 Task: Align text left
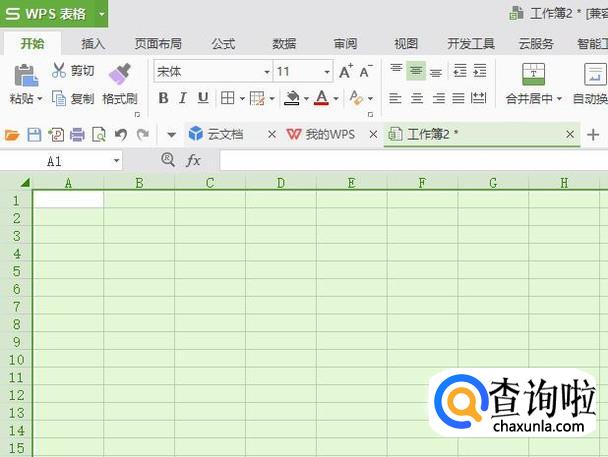pyautogui.click(x=395, y=98)
